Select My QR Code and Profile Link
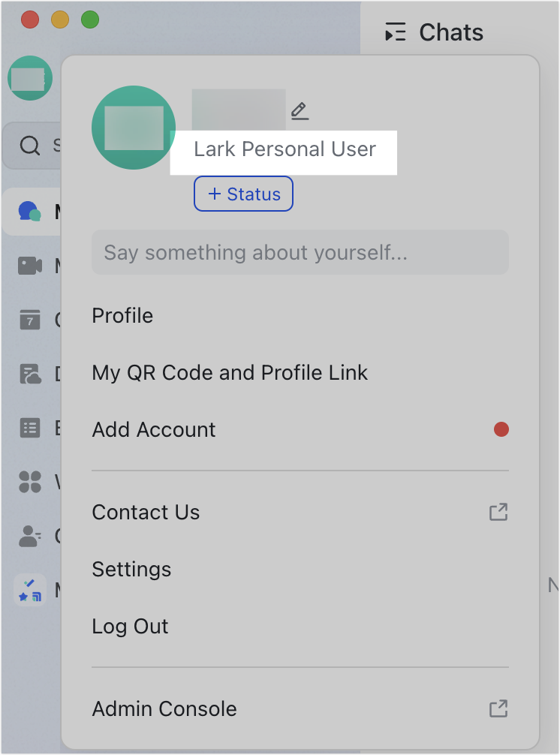This screenshot has width=560, height=755. click(x=230, y=373)
